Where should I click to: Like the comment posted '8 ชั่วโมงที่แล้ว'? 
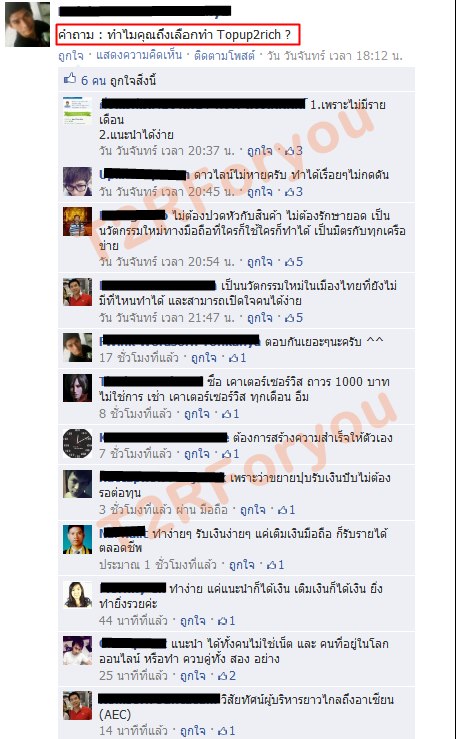click(x=197, y=414)
